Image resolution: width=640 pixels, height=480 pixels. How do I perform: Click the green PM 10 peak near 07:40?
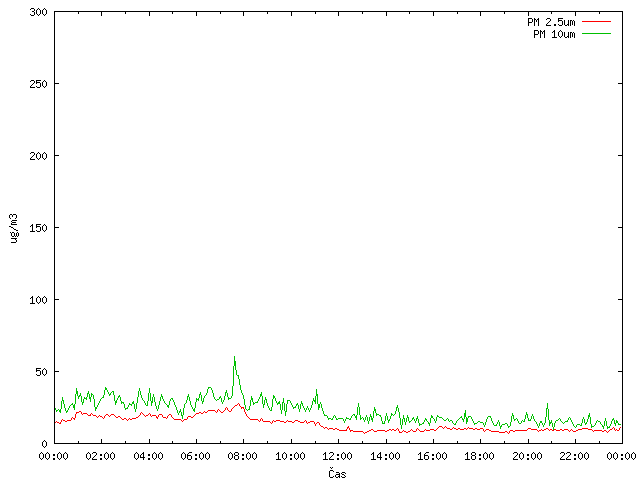(x=234, y=357)
